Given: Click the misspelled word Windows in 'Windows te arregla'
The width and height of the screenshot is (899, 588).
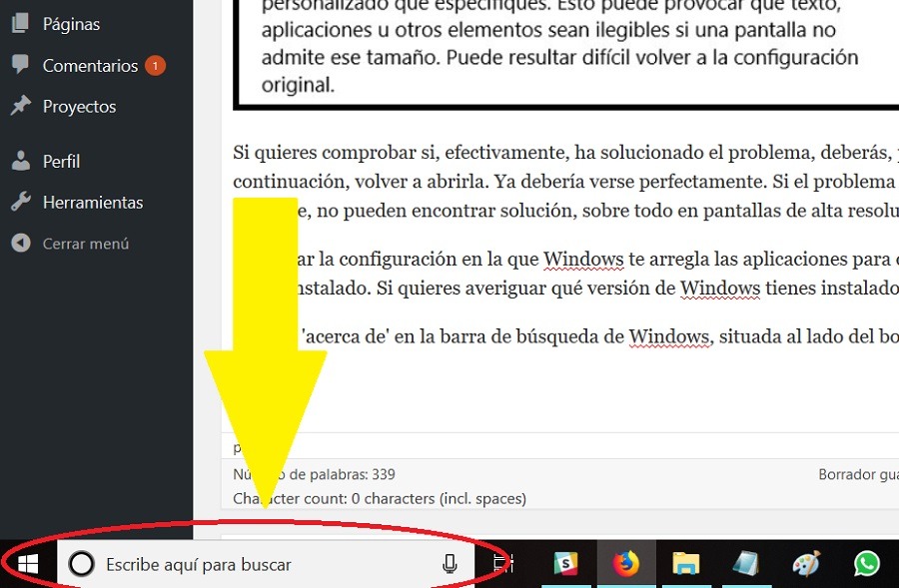Looking at the screenshot, I should pyautogui.click(x=583, y=259).
